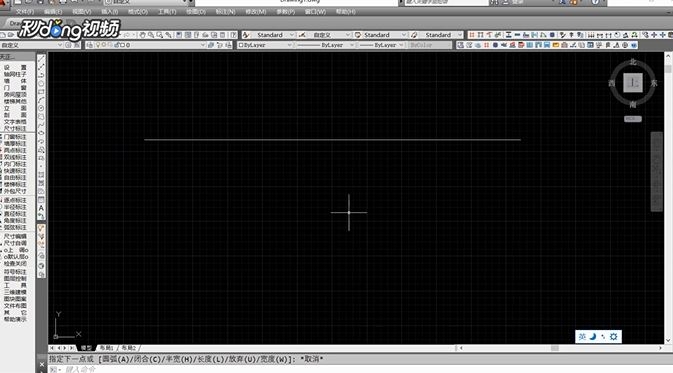Close the command line panel
This screenshot has width=673, height=373.
click(42, 364)
